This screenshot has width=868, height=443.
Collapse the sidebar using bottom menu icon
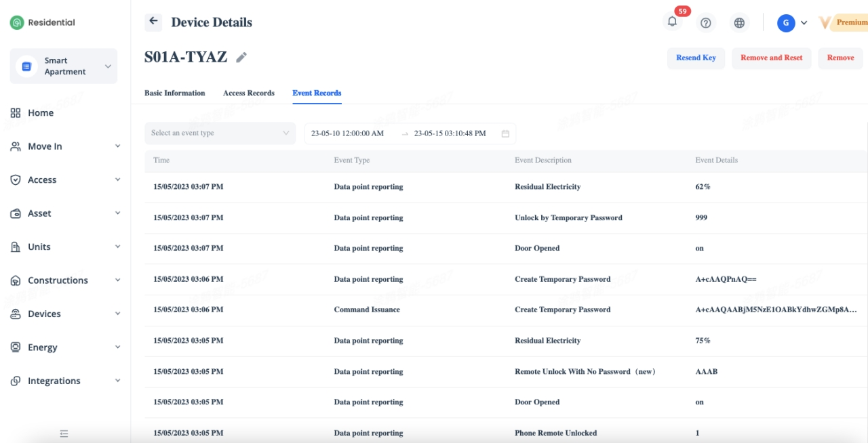point(64,434)
